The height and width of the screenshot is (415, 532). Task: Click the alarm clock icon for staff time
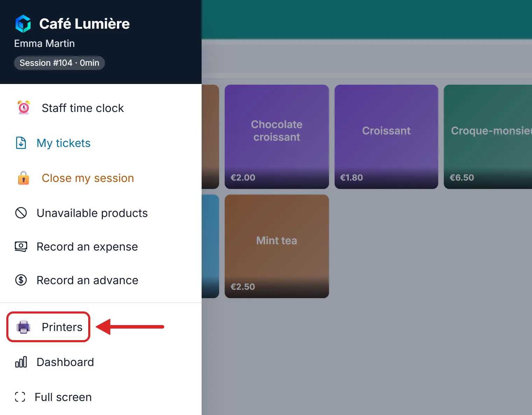(24, 108)
